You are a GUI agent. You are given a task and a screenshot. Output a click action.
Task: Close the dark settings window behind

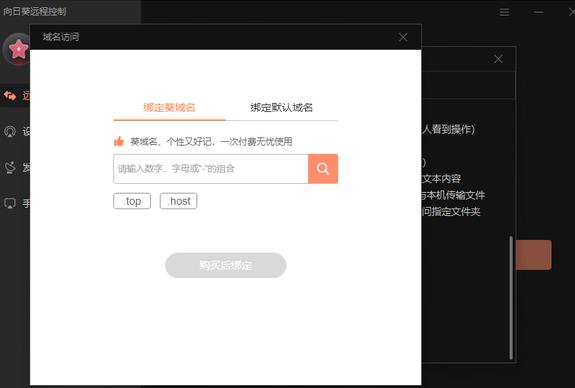click(498, 59)
